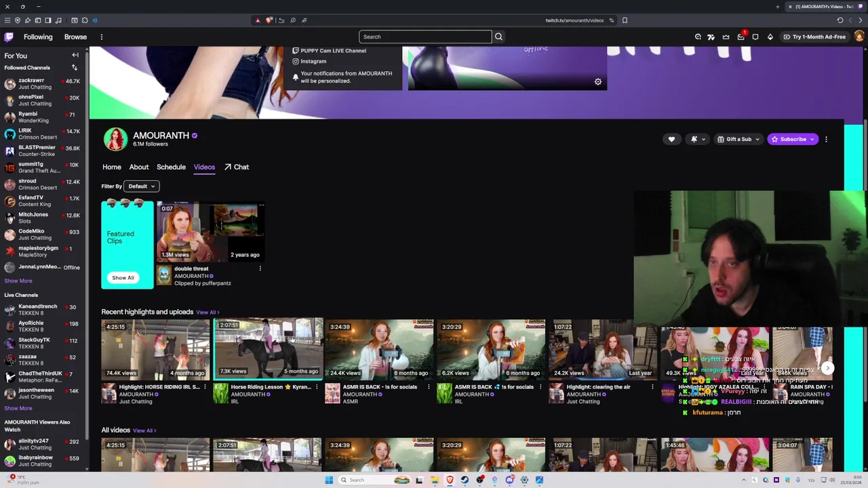Open the Gift a Sub dropdown

(738, 139)
